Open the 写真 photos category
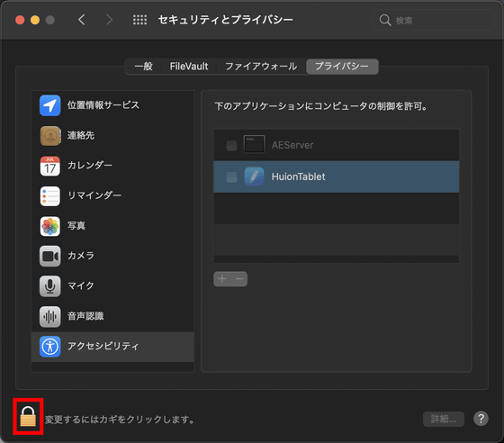Screen dimensions: 504x443 (112, 226)
